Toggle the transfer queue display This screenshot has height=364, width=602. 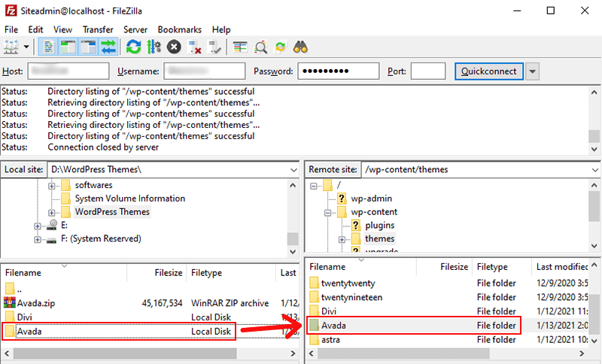click(x=108, y=47)
